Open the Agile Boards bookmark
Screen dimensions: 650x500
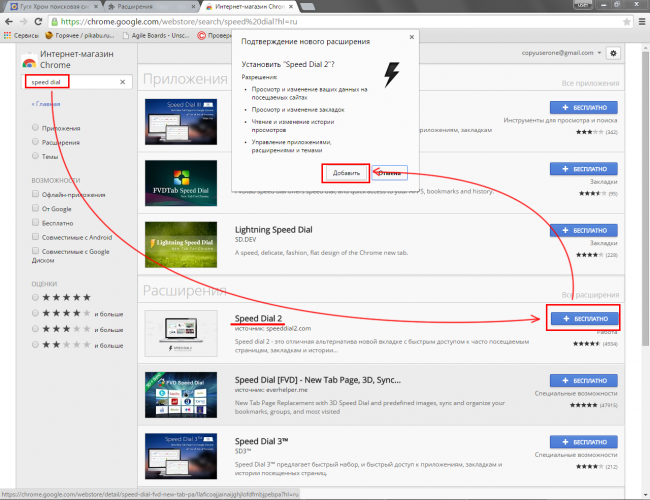156,36
